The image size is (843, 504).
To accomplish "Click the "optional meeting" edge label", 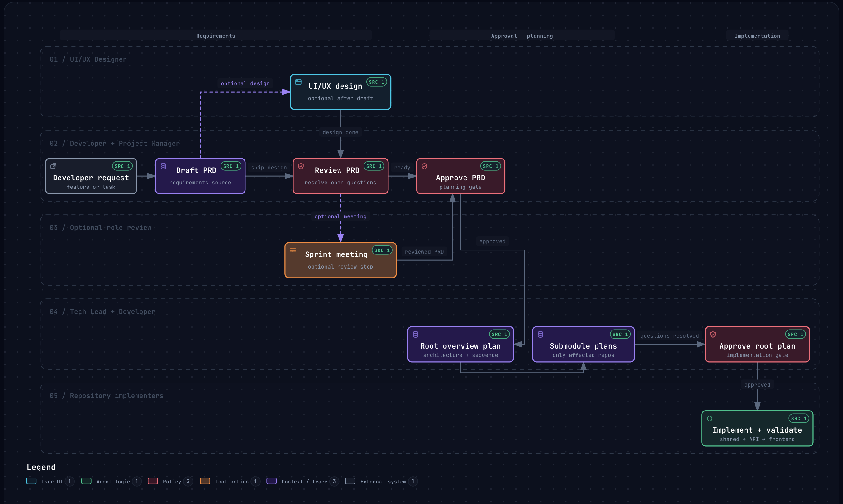I will click(x=340, y=216).
